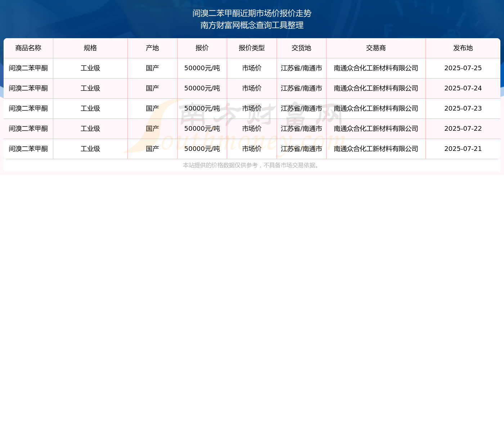
Task: Click 南通众合化工新材料有限公司 in the 2025-07-22 row
Action: click(x=376, y=129)
